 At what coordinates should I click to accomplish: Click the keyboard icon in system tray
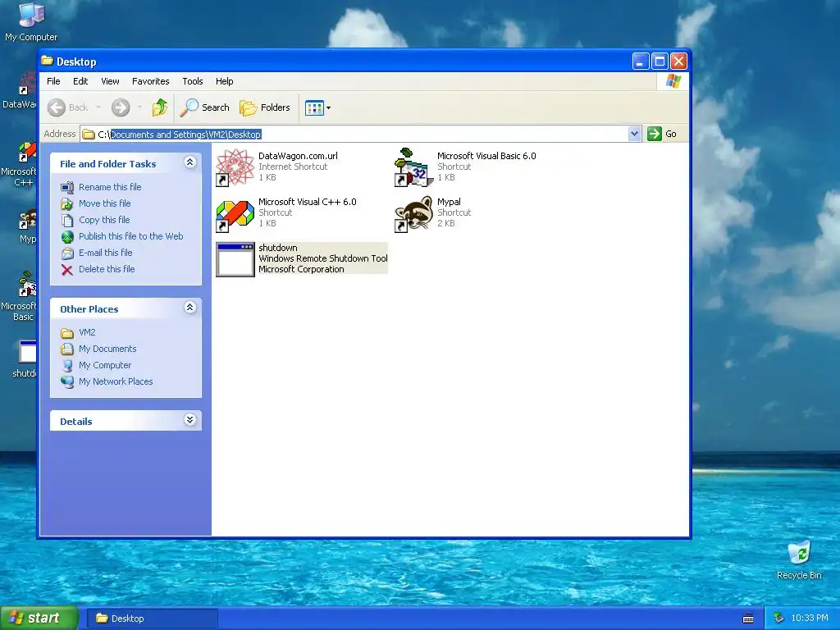coord(748,619)
